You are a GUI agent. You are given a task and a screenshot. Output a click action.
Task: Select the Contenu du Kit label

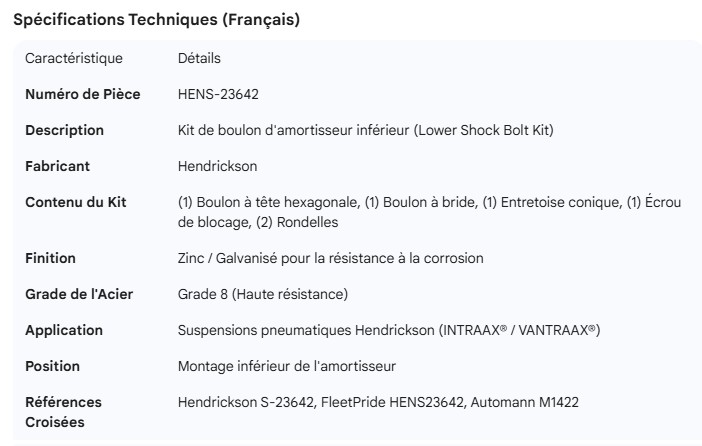pyautogui.click(x=75, y=202)
